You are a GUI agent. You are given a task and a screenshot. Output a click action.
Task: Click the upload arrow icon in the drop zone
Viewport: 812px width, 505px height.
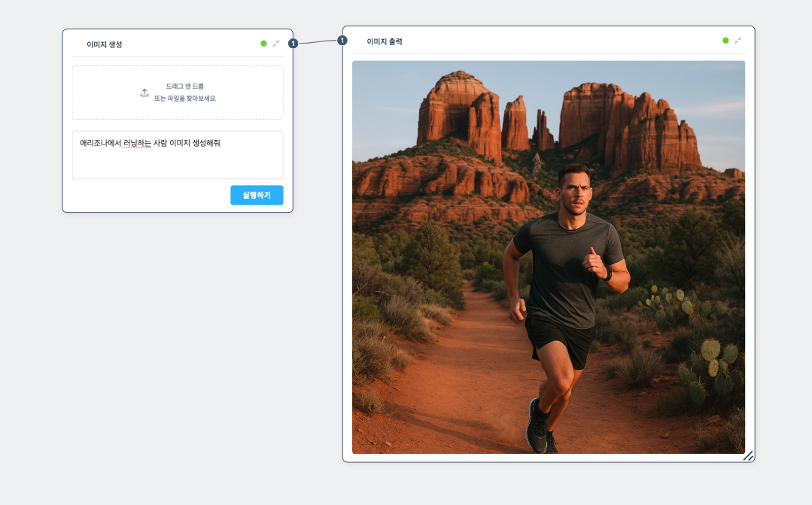click(x=144, y=93)
